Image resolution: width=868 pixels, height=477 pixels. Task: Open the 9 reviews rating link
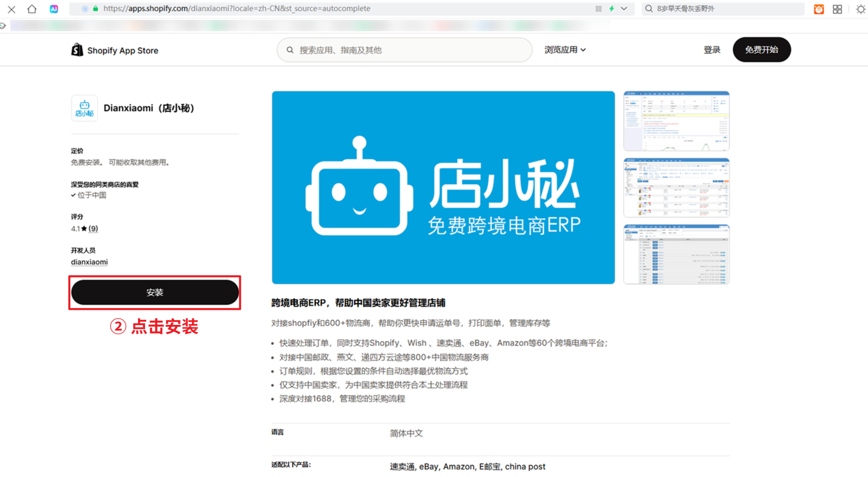pyautogui.click(x=93, y=229)
